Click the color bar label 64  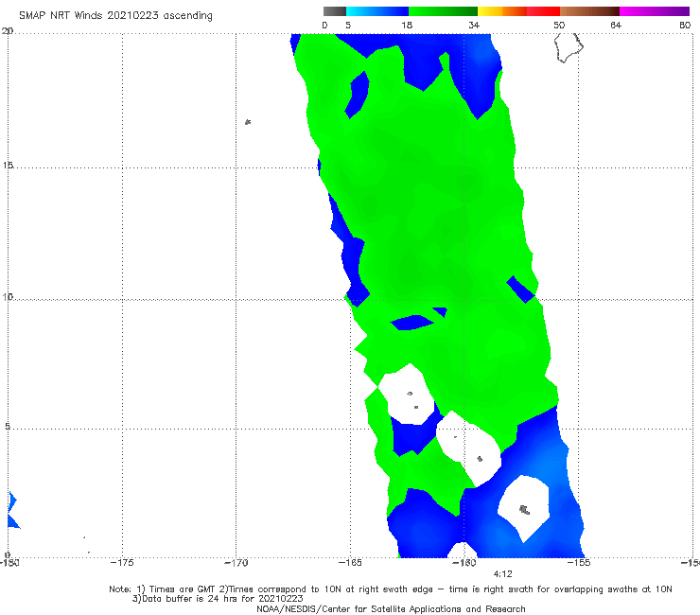pyautogui.click(x=616, y=25)
